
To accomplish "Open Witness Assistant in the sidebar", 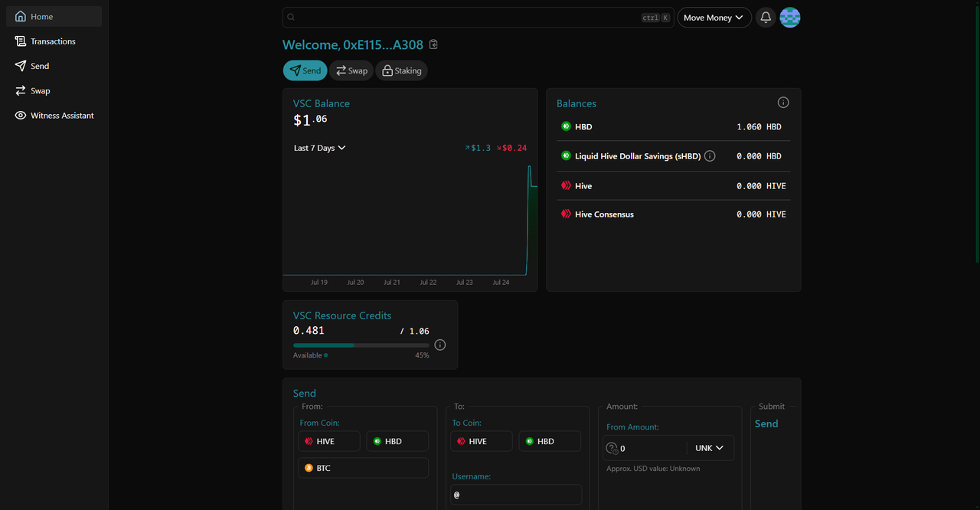I will [54, 116].
